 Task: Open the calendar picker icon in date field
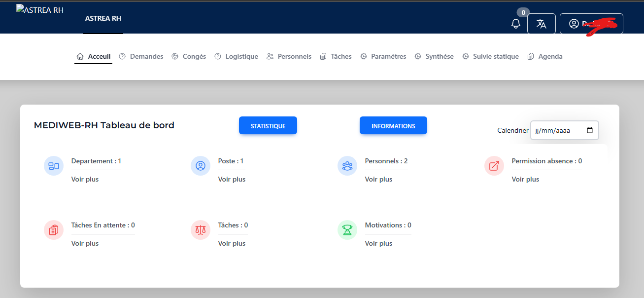tap(590, 131)
